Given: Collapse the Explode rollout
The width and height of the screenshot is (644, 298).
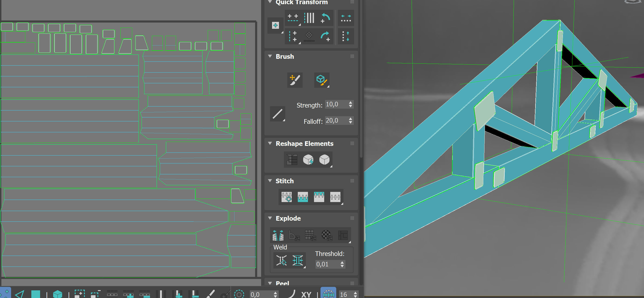Looking at the screenshot, I should coord(270,218).
